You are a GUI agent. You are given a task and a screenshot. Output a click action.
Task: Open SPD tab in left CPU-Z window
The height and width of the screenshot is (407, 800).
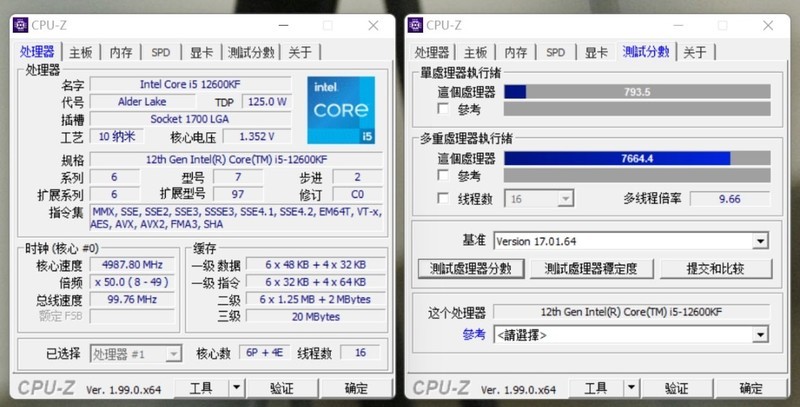coord(160,52)
